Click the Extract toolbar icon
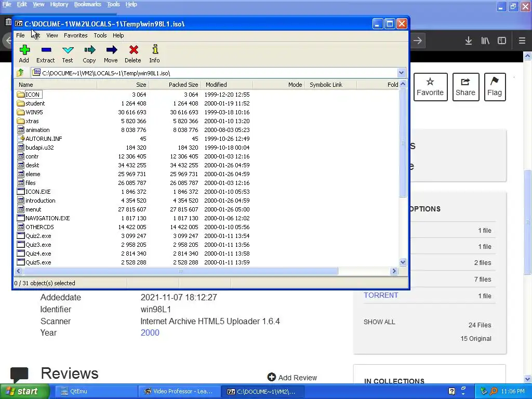The image size is (532, 399). 46,50
